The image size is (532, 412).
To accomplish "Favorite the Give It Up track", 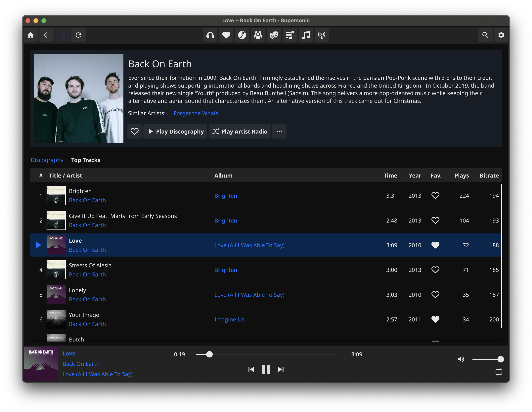I will pyautogui.click(x=435, y=220).
